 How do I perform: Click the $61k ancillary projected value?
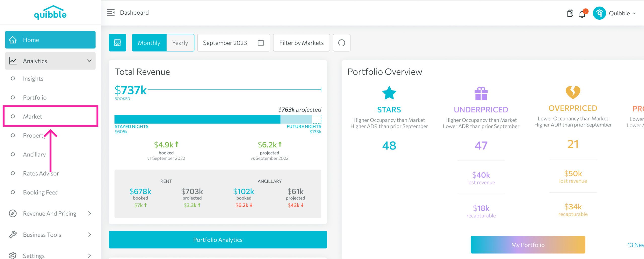295,192
